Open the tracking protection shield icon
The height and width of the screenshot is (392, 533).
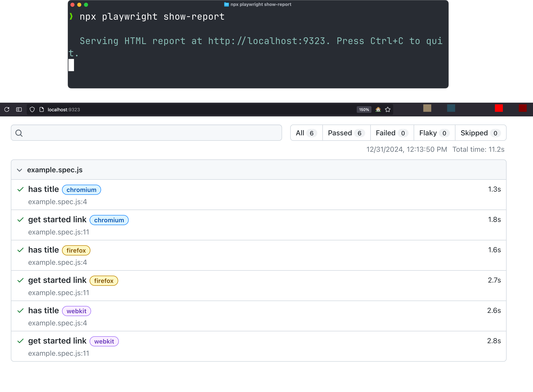(32, 109)
